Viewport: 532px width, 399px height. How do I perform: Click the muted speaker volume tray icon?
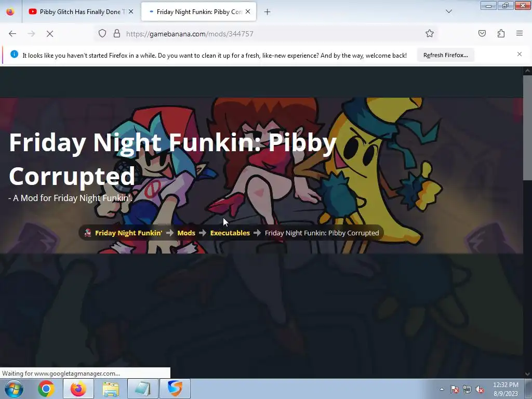(480, 390)
